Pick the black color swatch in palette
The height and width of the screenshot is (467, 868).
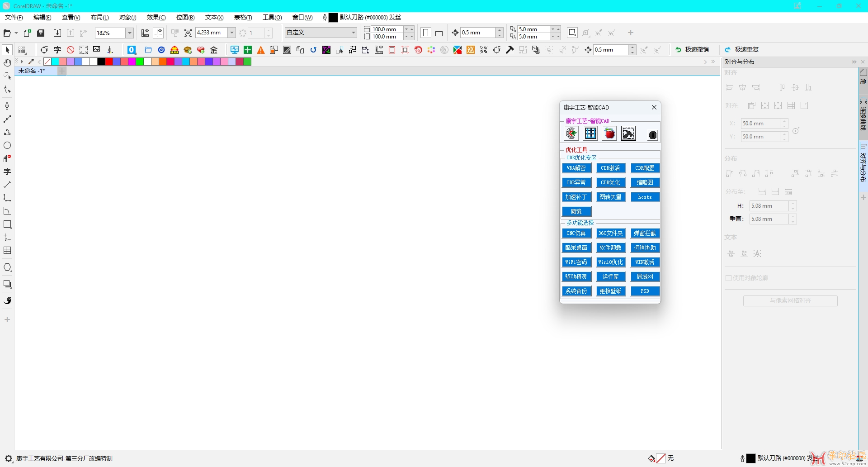coord(101,62)
